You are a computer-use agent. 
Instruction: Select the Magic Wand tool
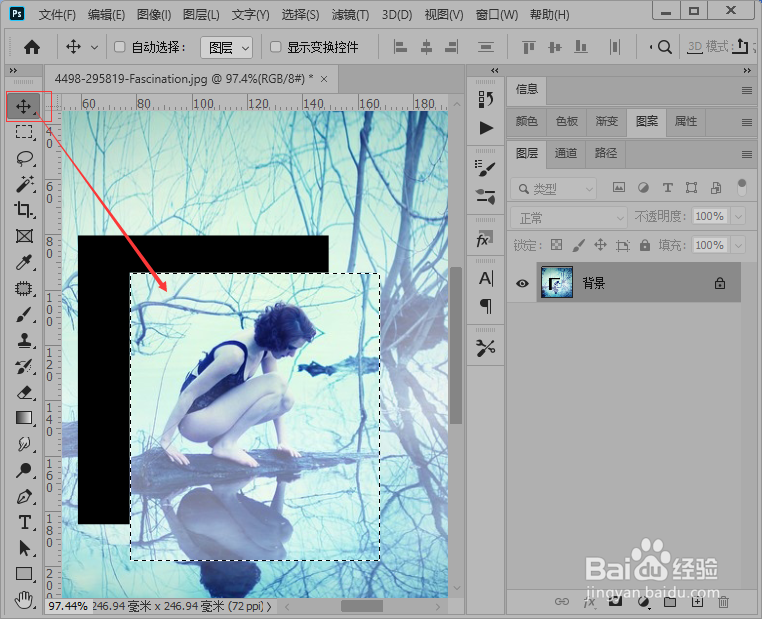(x=24, y=184)
